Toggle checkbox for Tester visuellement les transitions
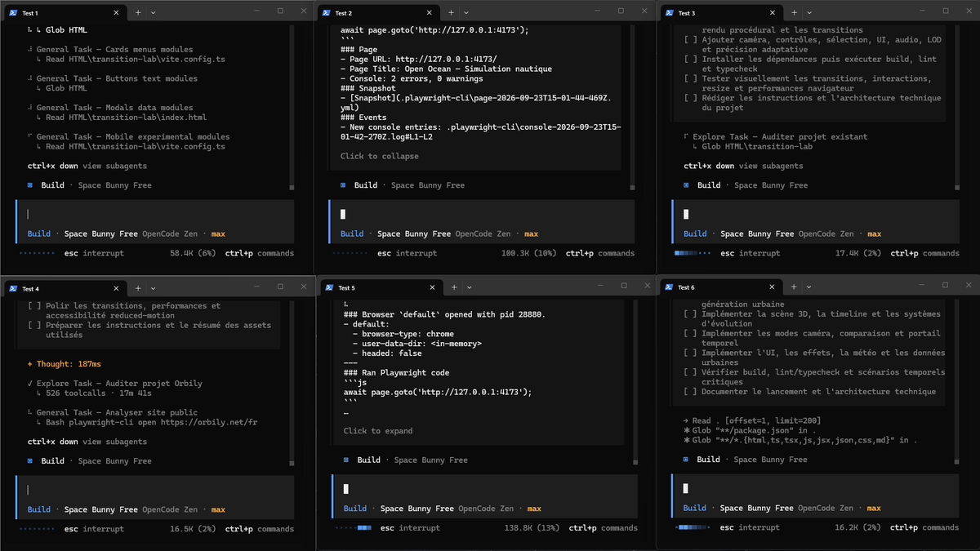This screenshot has height=551, width=980. (x=691, y=79)
